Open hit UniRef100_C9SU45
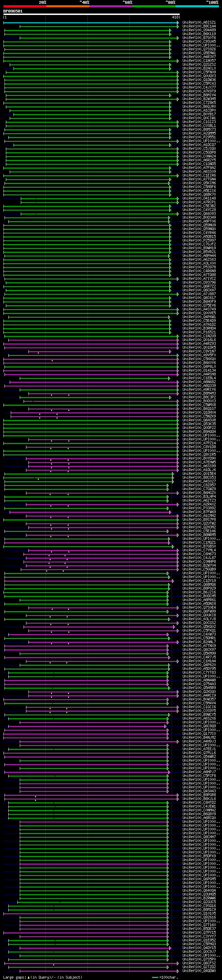This screenshot has height=980, width=222. 199,41
